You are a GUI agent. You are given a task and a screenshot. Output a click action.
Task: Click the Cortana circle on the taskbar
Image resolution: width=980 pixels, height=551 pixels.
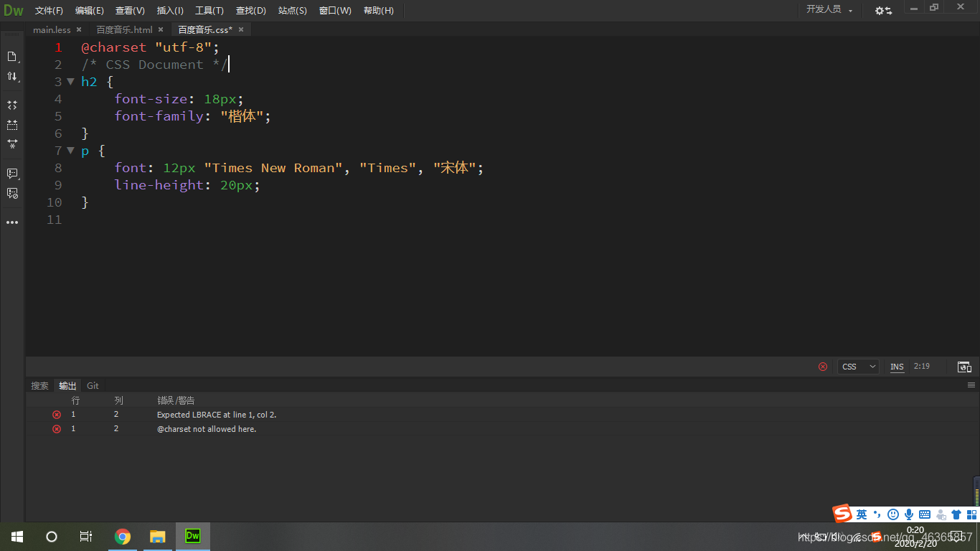(51, 537)
